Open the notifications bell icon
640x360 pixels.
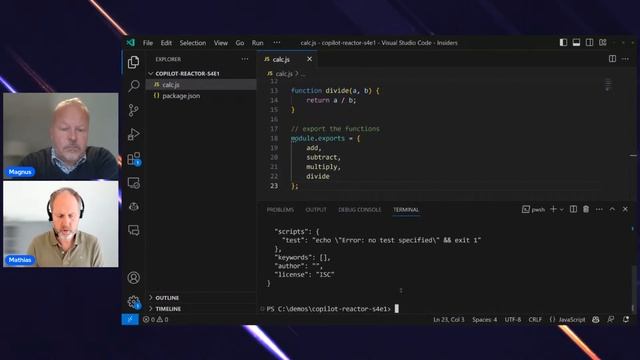626,319
